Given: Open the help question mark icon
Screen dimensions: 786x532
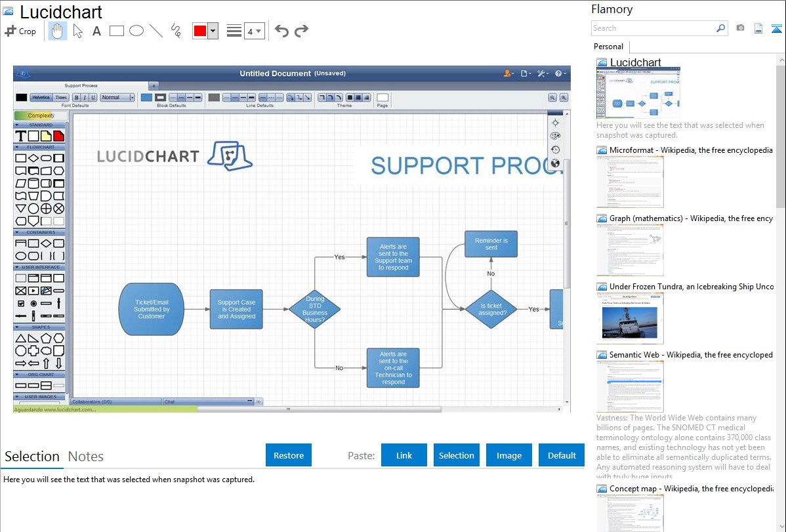Looking at the screenshot, I should 560,73.
